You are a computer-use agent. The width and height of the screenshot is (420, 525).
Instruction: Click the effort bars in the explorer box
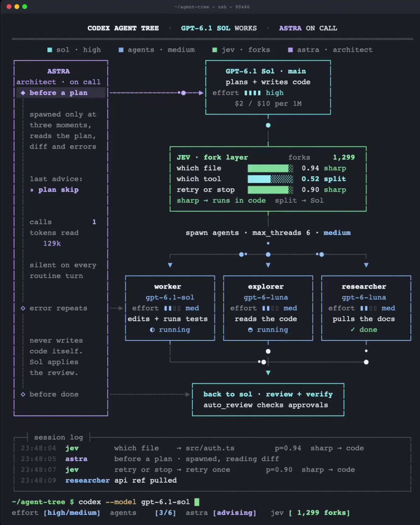271,308
